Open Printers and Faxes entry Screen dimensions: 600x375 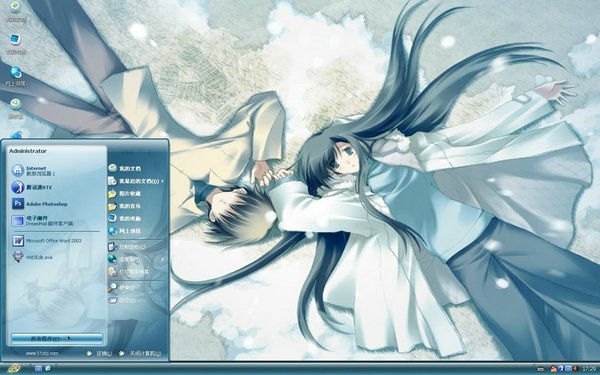coord(129,272)
